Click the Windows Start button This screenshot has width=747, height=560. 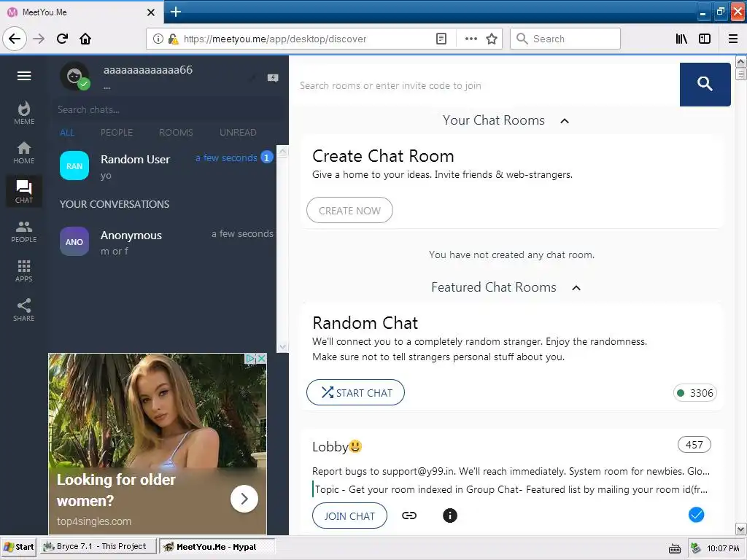pyautogui.click(x=18, y=547)
